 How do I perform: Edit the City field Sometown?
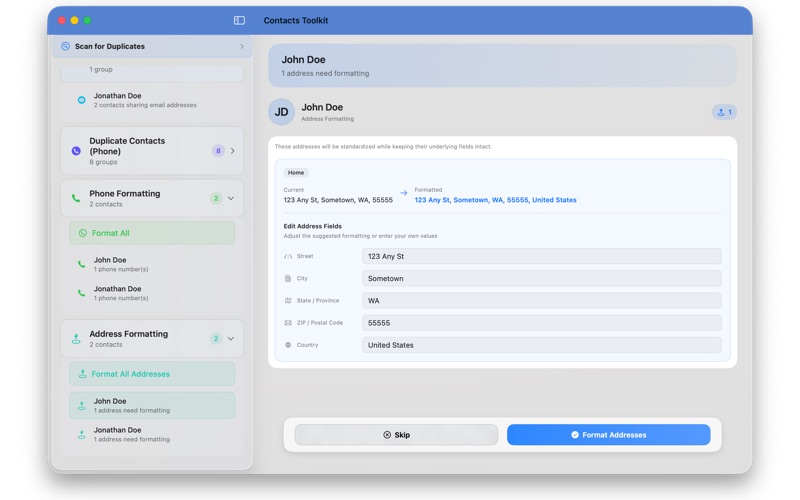pos(542,279)
